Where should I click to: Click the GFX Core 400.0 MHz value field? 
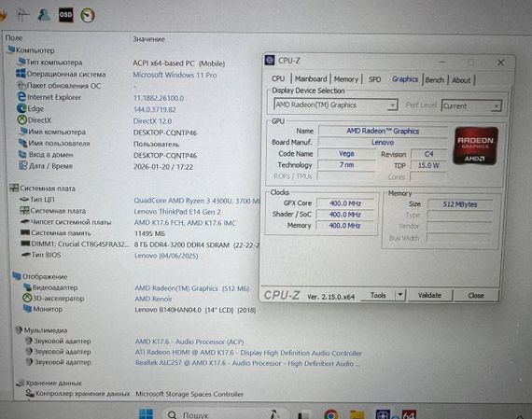pyautogui.click(x=345, y=203)
